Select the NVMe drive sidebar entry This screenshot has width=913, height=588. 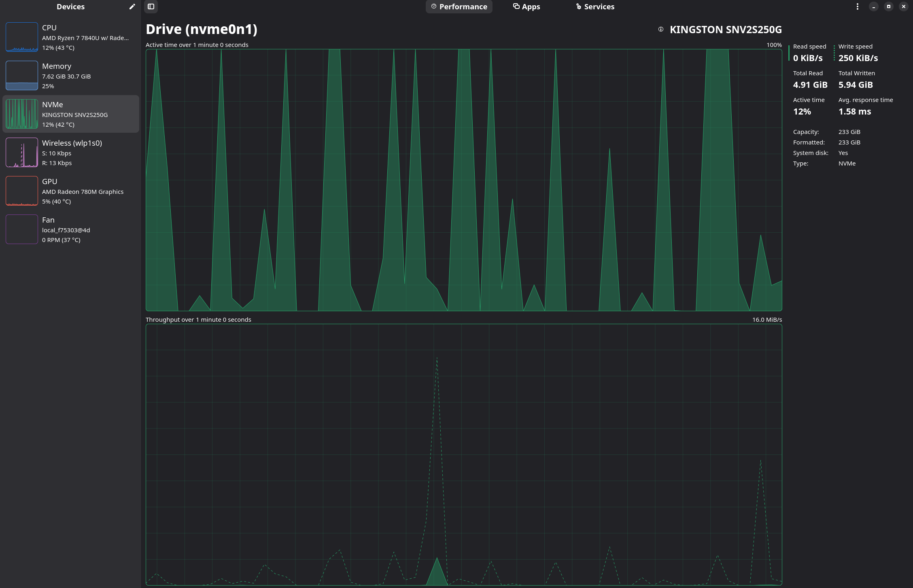71,114
